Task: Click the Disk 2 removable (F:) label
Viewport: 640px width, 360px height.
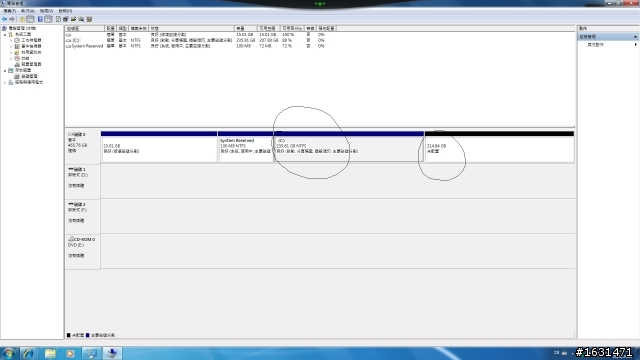Action: tap(82, 216)
